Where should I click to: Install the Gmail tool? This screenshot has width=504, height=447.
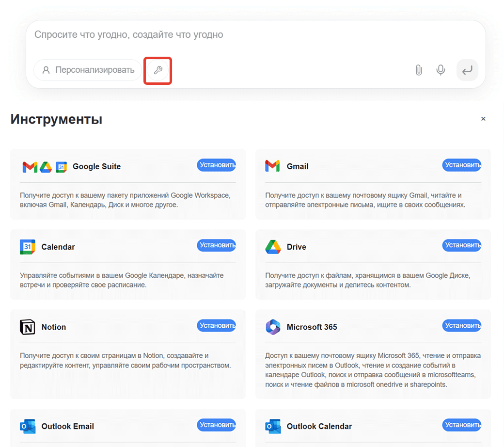point(461,165)
